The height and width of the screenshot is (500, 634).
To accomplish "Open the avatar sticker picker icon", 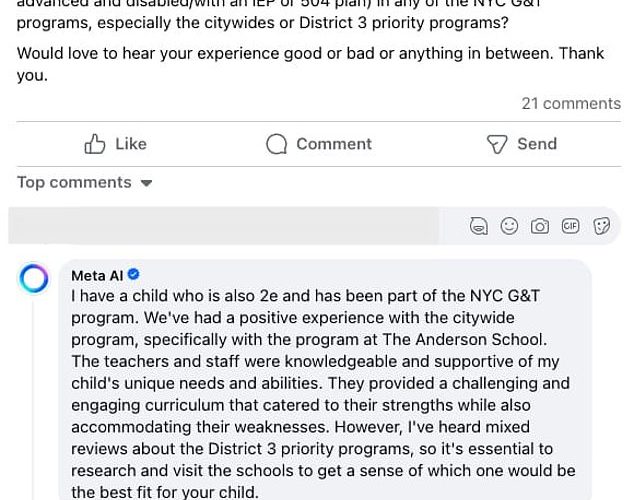I will point(479,226).
